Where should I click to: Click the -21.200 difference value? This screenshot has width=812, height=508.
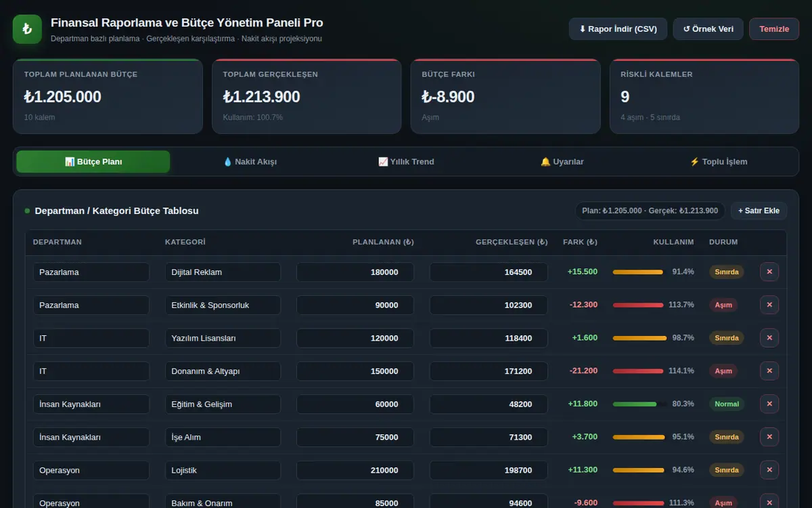[x=583, y=371]
